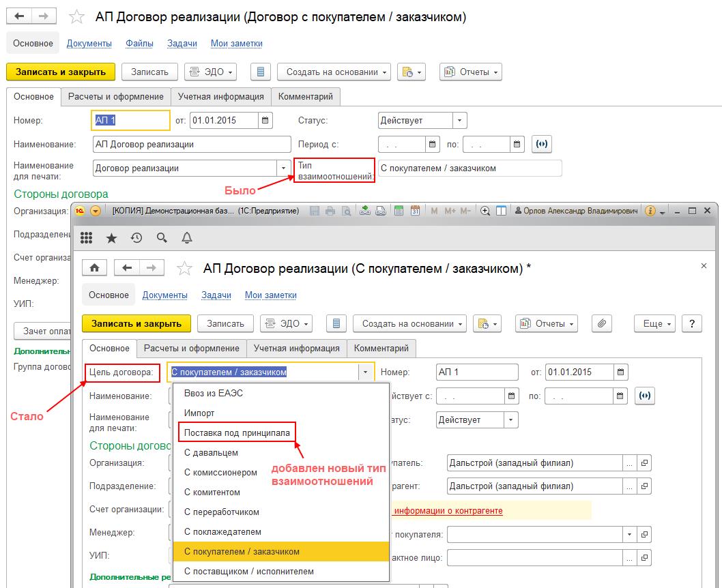Click Контрагент field Дальстрой (западный филиал)
The width and height of the screenshot is (722, 588).
(x=534, y=486)
